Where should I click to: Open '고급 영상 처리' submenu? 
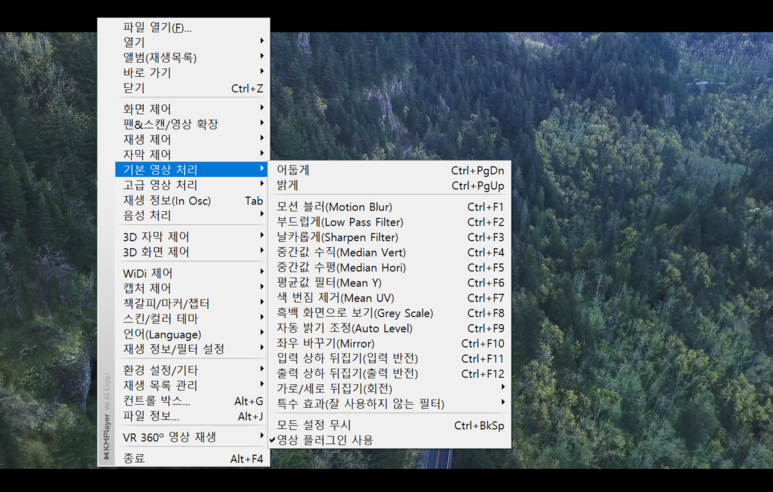[191, 185]
